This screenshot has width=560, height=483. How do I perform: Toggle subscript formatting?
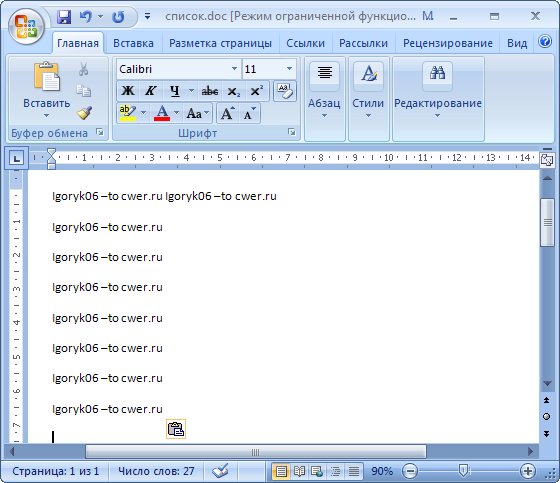click(x=234, y=91)
